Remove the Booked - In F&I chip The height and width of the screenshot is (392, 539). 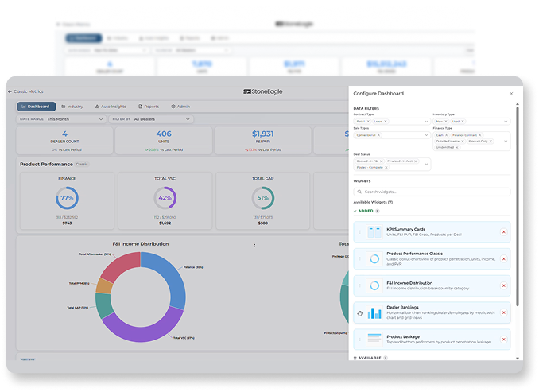[382, 161]
